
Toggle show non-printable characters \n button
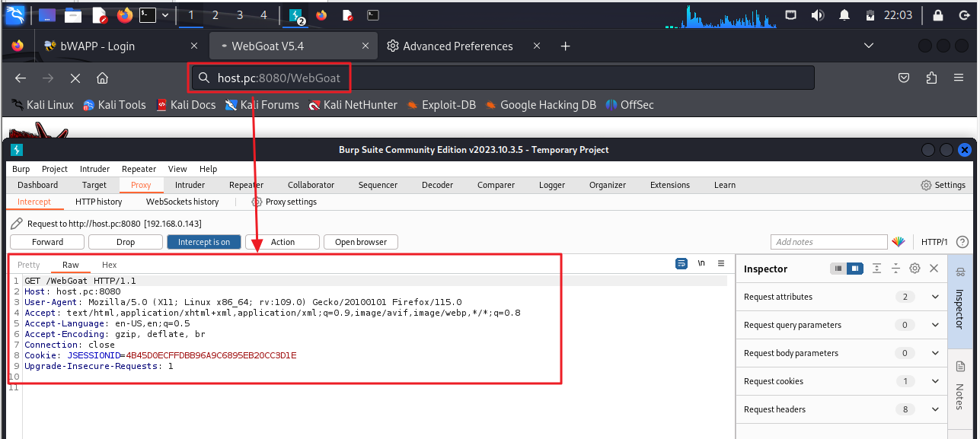tap(701, 263)
